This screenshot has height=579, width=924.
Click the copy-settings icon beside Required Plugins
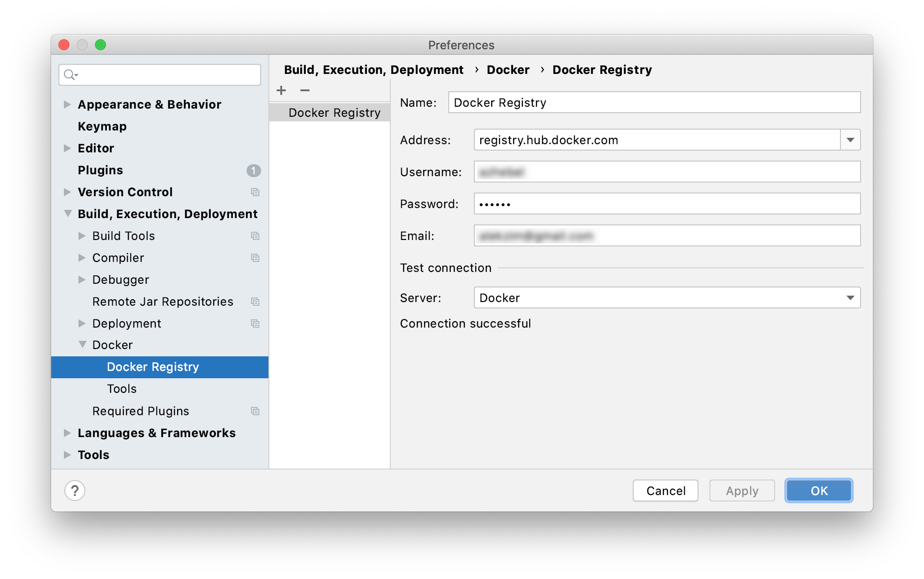tap(255, 411)
